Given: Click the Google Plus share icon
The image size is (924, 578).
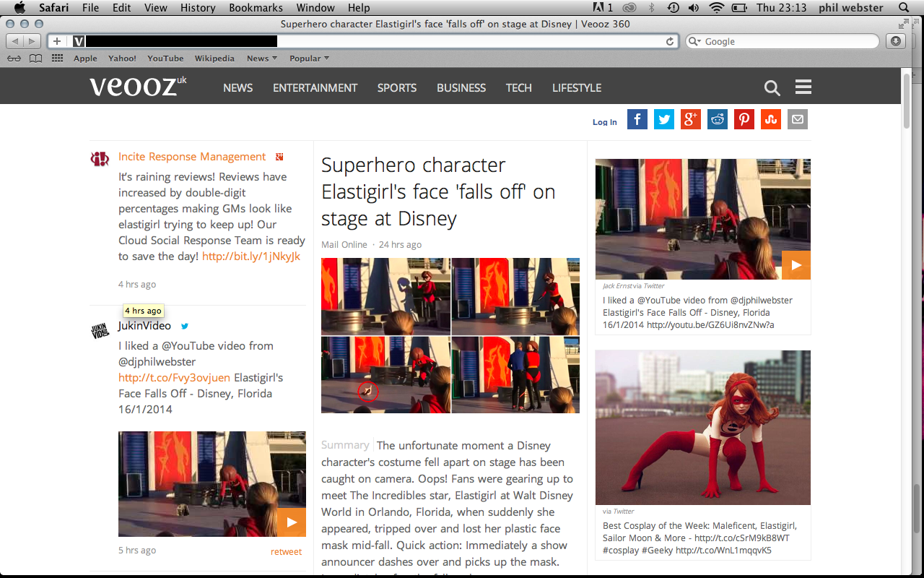Looking at the screenshot, I should [690, 119].
